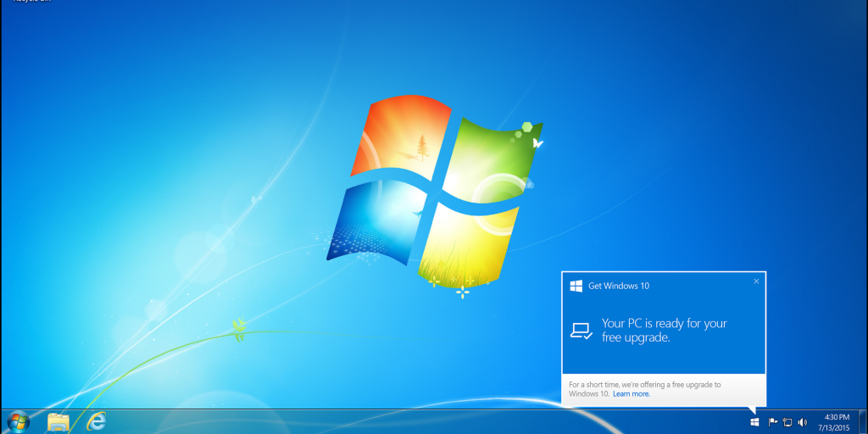Open Internet Explorer from the taskbar
The height and width of the screenshot is (434, 868).
click(97, 422)
